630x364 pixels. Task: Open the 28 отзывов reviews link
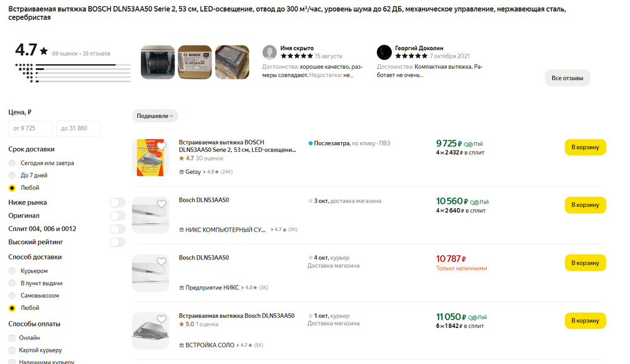97,54
